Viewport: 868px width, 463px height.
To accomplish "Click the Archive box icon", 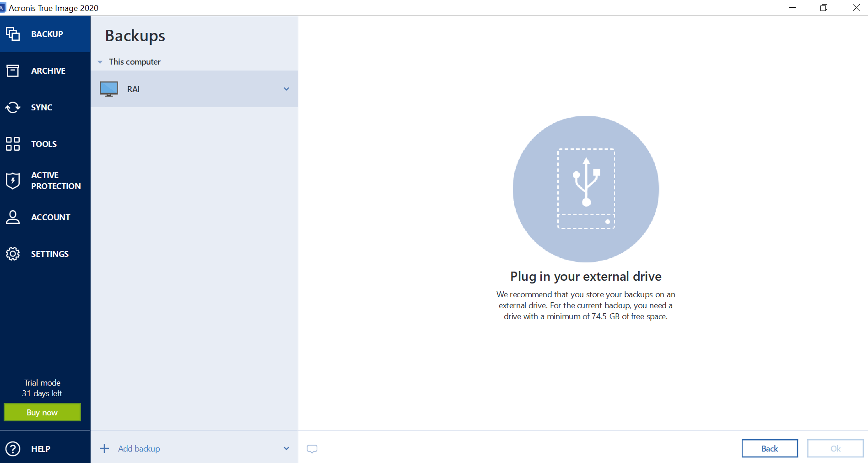I will coord(13,71).
